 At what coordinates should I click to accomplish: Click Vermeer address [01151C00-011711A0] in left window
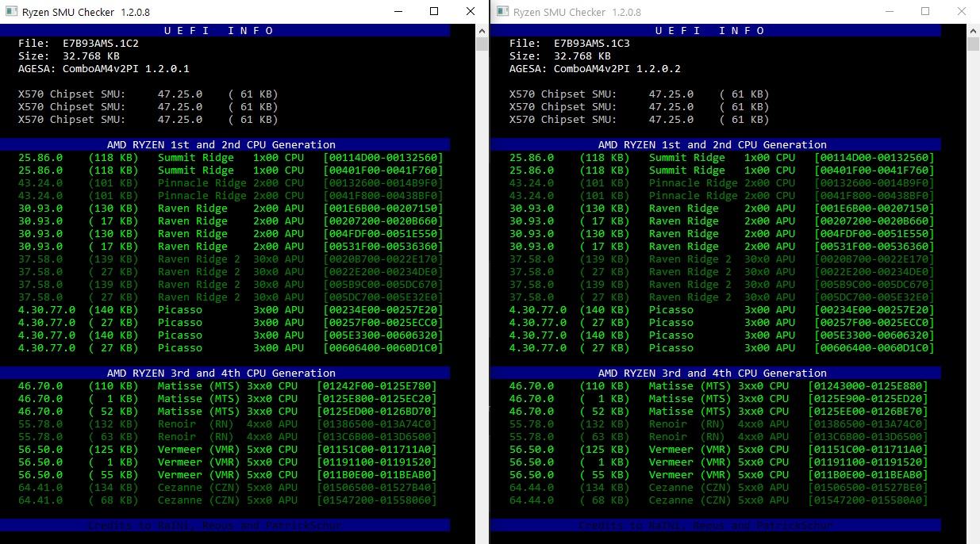(x=377, y=449)
